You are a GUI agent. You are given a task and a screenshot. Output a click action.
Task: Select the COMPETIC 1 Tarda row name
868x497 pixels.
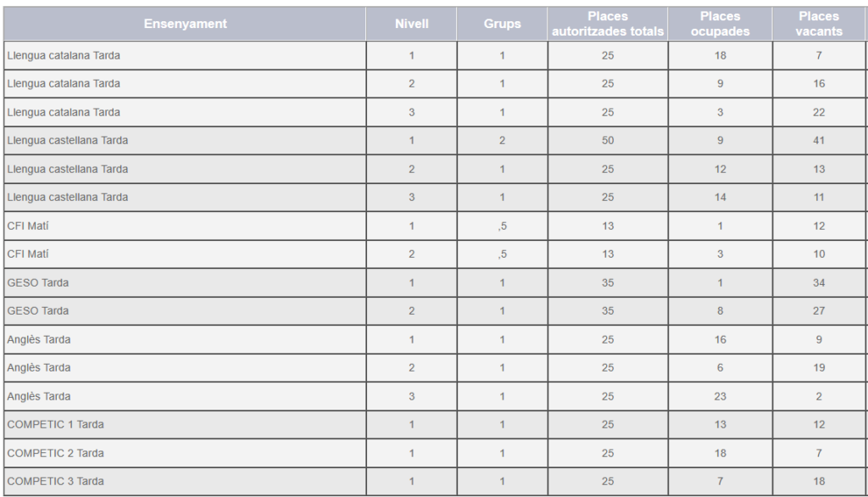pyautogui.click(x=56, y=424)
